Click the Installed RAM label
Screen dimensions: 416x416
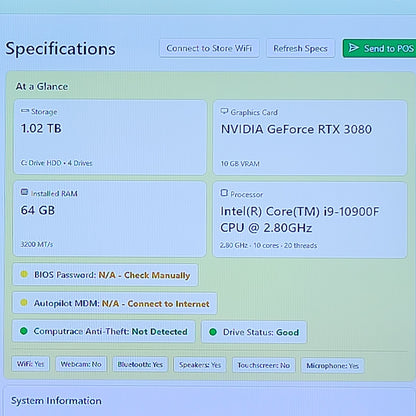[x=54, y=193]
